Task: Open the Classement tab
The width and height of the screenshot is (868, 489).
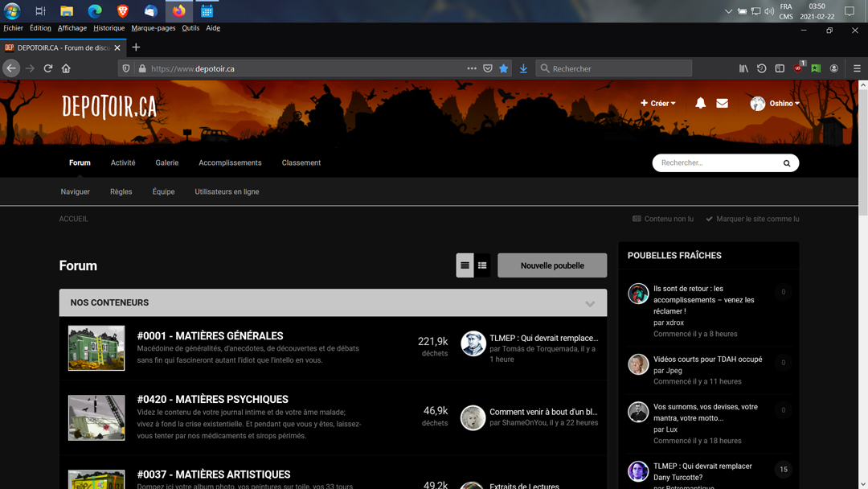Action: [x=301, y=162]
